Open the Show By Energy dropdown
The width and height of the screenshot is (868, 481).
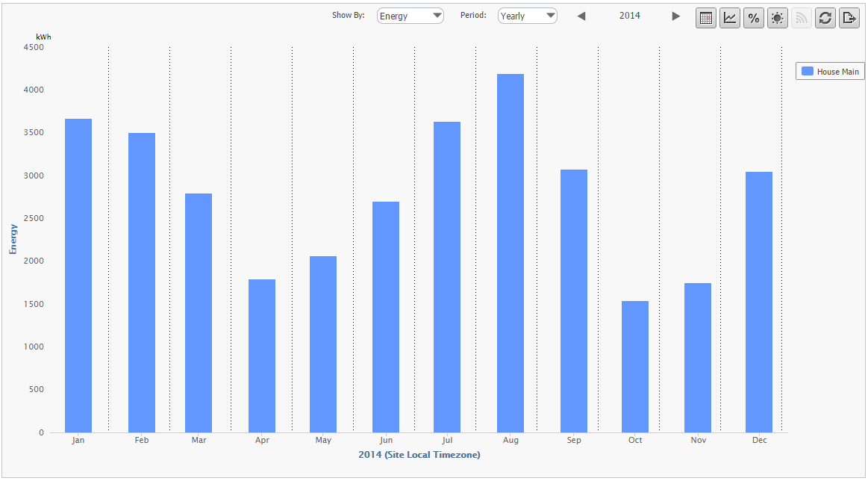pyautogui.click(x=410, y=16)
